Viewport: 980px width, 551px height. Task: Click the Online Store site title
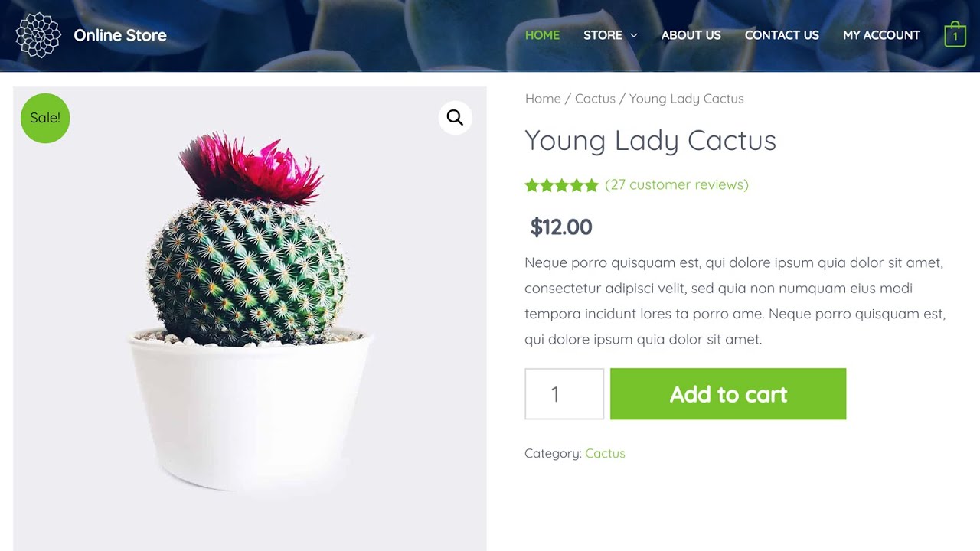pos(120,35)
